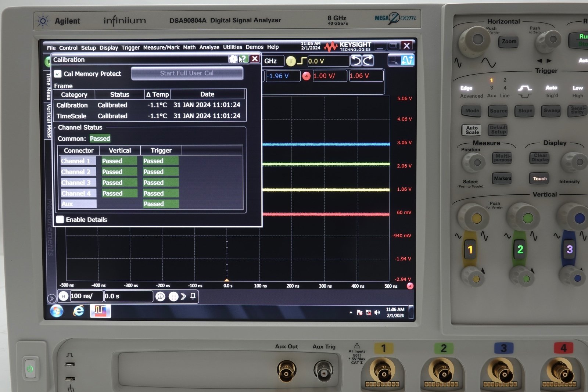
Task: Select the TimeScale row in Frame table
Action: tap(150, 116)
